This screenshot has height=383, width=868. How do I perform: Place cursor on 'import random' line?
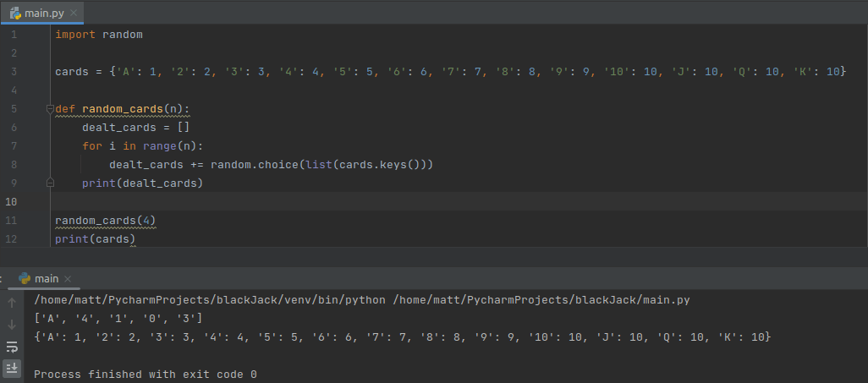(x=99, y=35)
